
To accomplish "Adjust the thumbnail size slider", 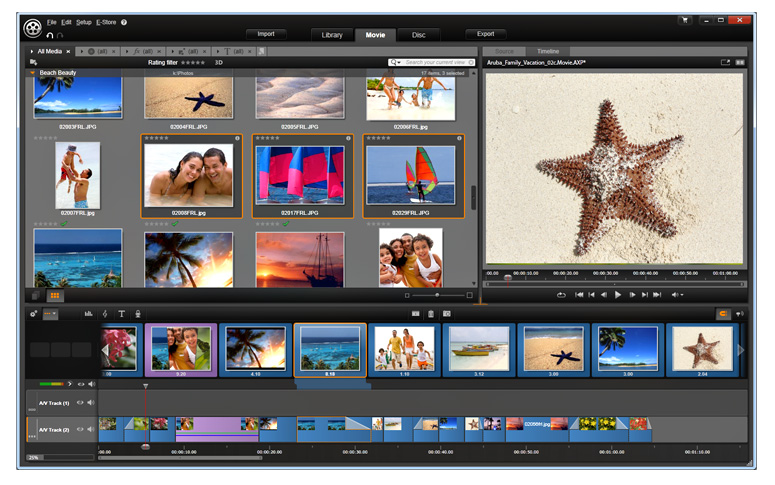I will (x=437, y=295).
